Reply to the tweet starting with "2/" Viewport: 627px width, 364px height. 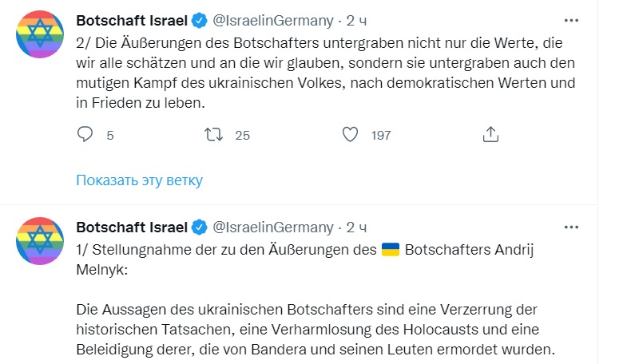(85, 135)
